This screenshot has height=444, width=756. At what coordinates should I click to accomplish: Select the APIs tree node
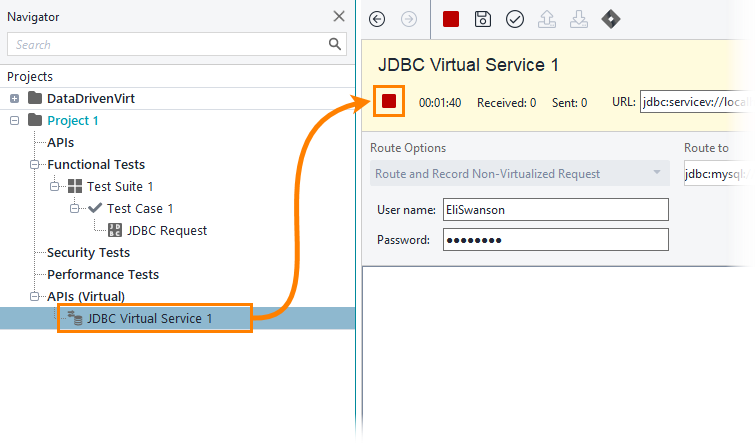click(60, 143)
